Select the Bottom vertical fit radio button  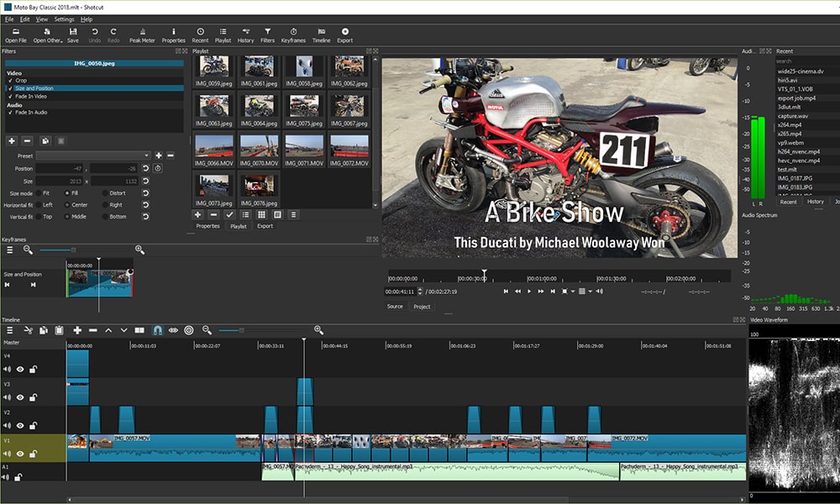pyautogui.click(x=105, y=217)
